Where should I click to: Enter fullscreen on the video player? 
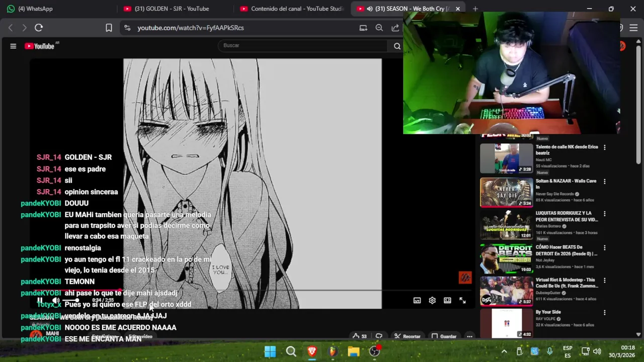point(462,300)
